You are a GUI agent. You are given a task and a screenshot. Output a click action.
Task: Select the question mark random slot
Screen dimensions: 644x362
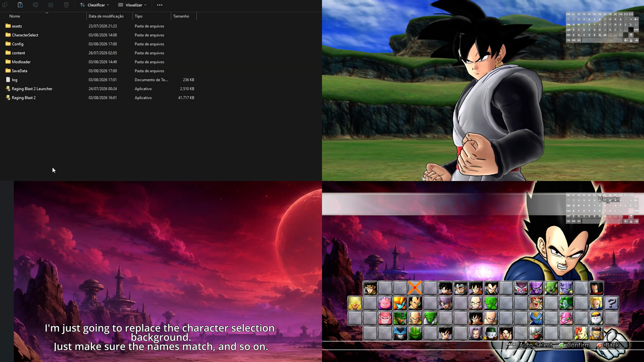pos(611,303)
